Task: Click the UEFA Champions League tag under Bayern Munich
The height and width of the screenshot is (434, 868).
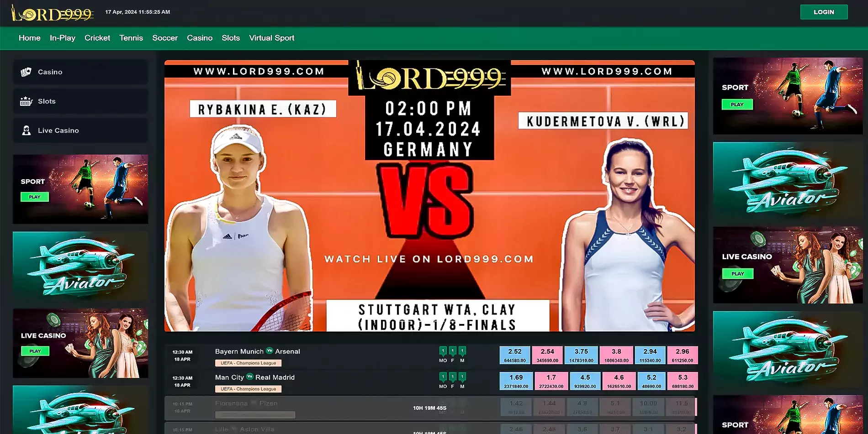Action: pos(248,363)
